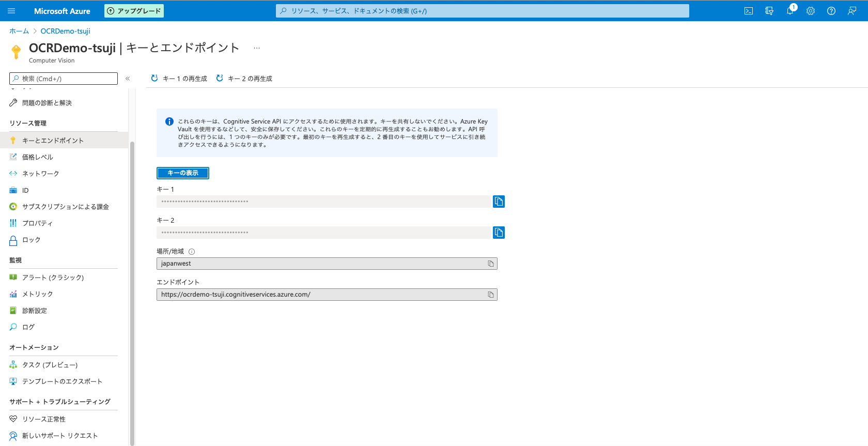The width and height of the screenshot is (868, 446).
Task: Open portal settings gear
Action: [811, 11]
